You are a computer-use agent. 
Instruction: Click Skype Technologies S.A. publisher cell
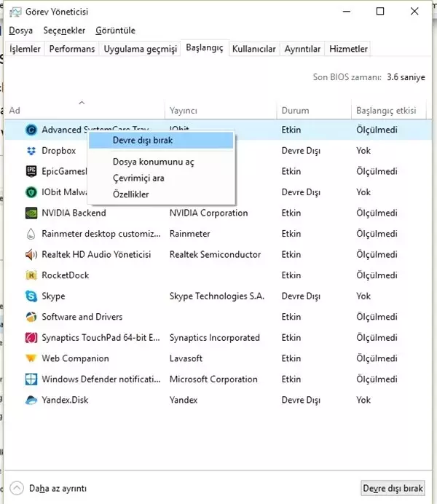pos(217,296)
